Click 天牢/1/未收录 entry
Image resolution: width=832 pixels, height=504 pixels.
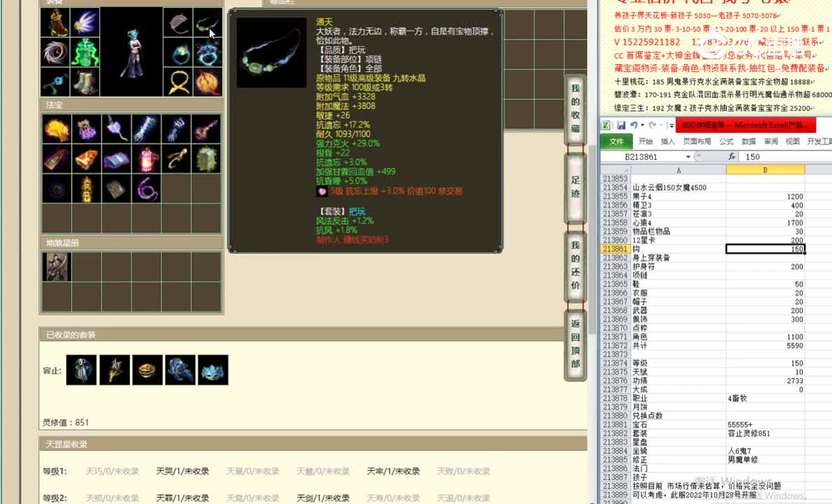coord(393,471)
